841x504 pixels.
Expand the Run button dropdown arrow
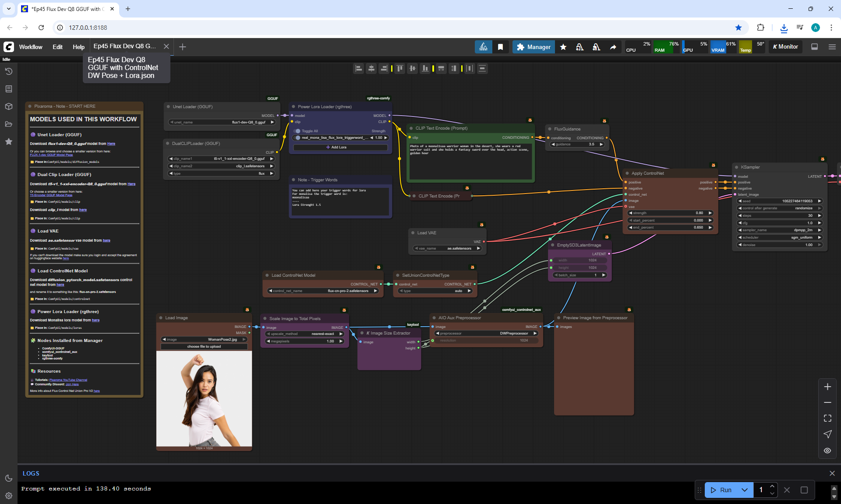(x=745, y=490)
